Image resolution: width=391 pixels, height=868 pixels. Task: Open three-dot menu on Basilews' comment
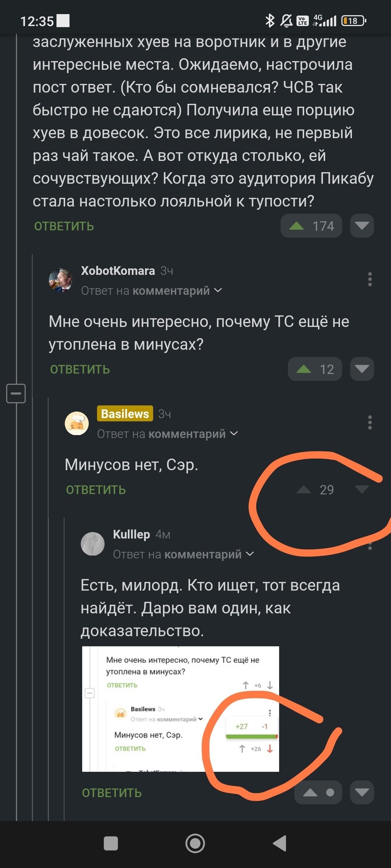370,422
